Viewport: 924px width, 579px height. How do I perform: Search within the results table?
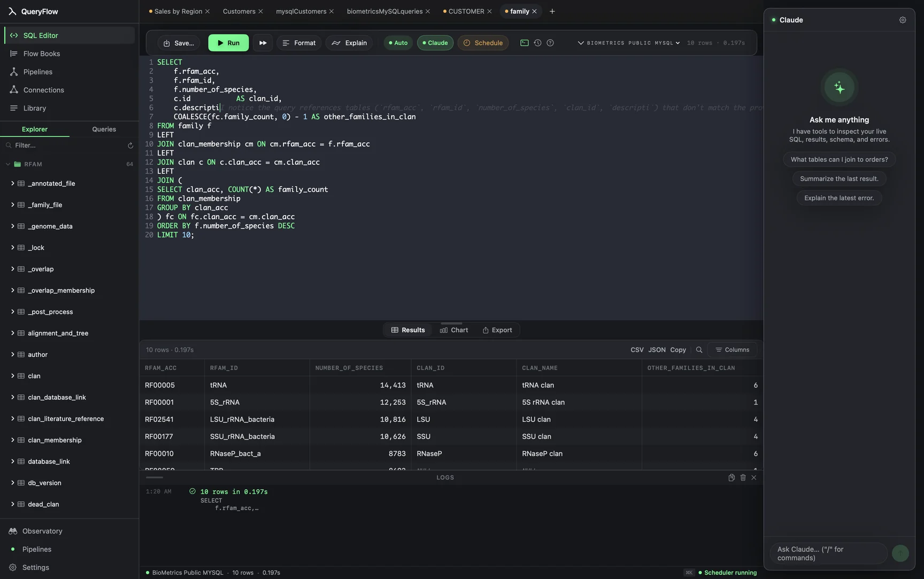point(699,350)
